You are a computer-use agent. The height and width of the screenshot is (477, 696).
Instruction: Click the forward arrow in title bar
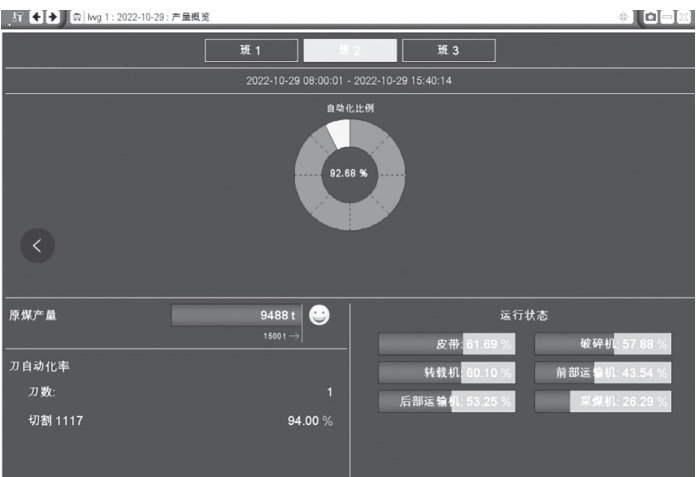(x=53, y=16)
